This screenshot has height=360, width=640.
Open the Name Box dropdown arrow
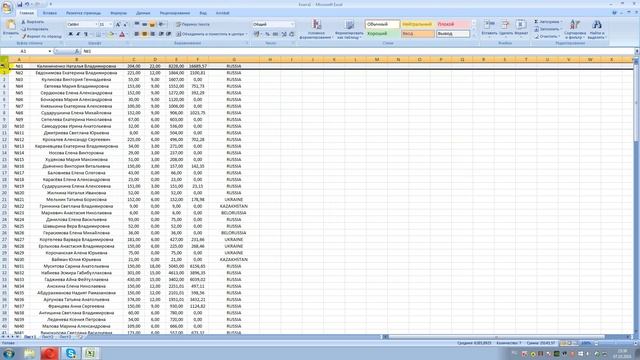(x=50, y=51)
